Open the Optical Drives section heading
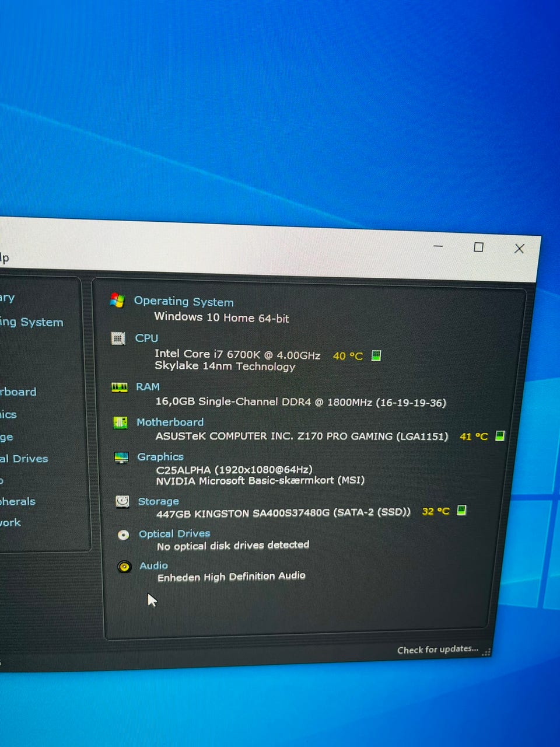Screen dimensions: 560x747 (174, 533)
